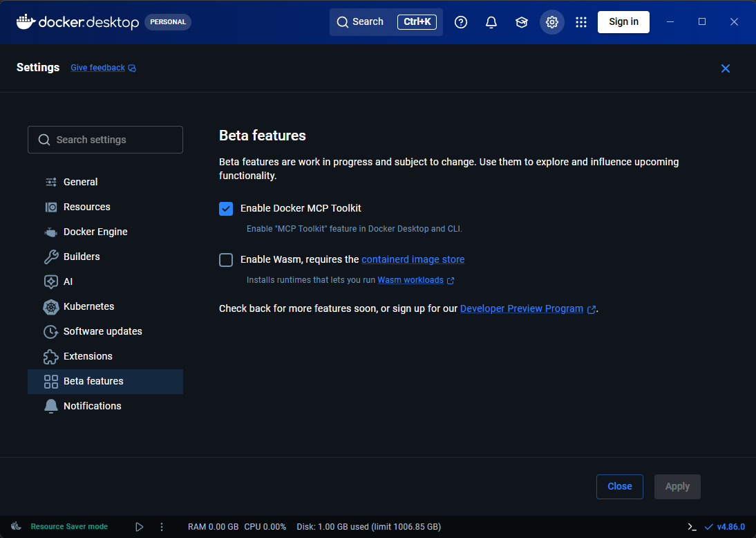Click the settings gear icon

click(x=552, y=22)
